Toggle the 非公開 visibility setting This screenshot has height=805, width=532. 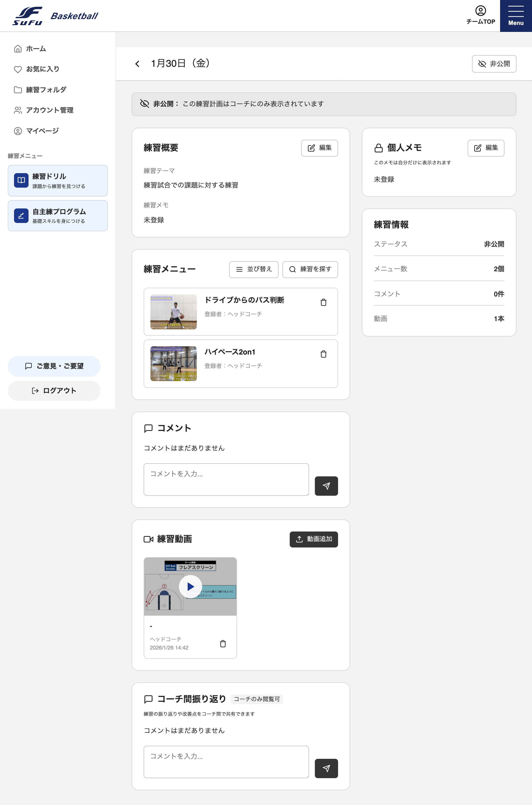494,63
